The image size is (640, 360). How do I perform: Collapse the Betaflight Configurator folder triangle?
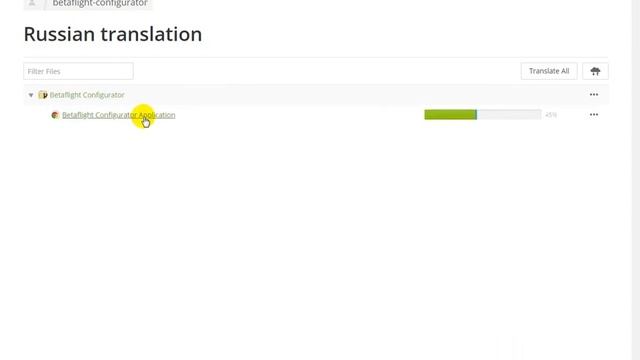coord(31,95)
